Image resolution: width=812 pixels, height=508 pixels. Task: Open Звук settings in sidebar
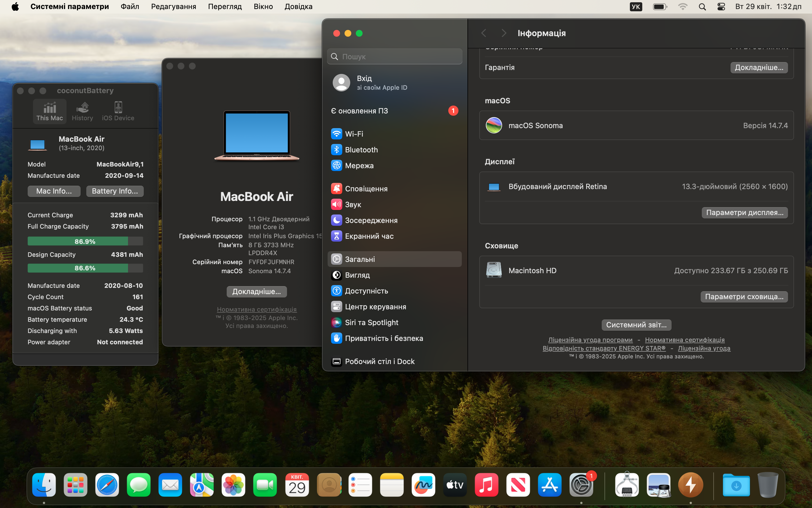pos(395,204)
